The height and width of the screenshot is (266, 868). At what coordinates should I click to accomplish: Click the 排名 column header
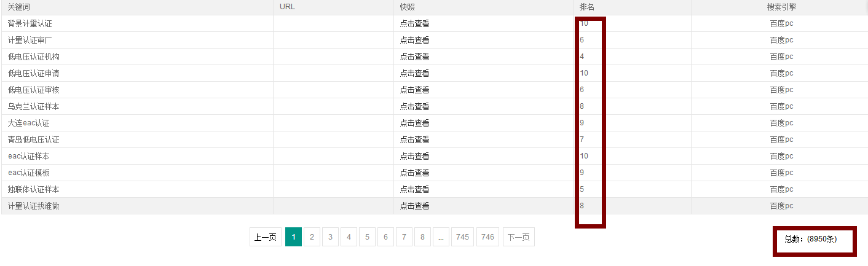coord(586,7)
